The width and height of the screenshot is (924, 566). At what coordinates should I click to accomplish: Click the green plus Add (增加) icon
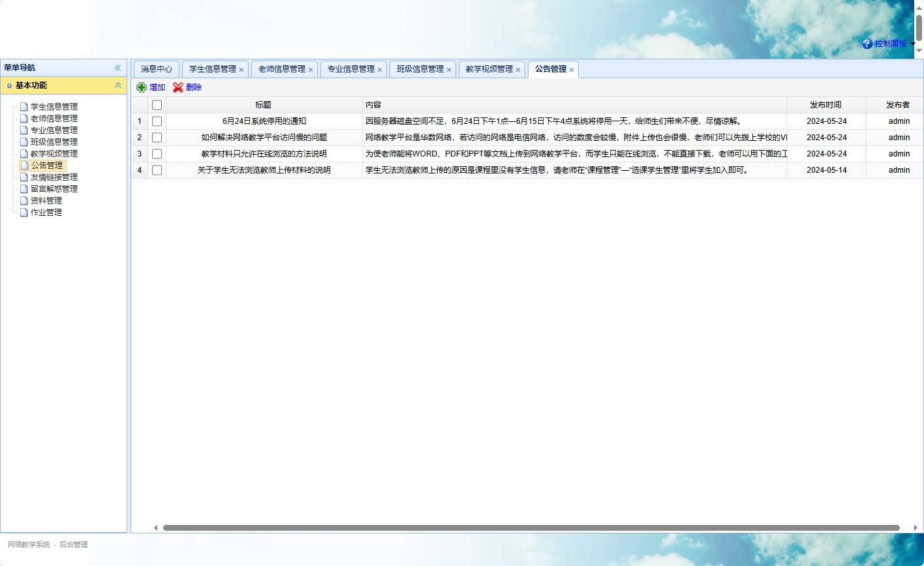click(x=142, y=87)
